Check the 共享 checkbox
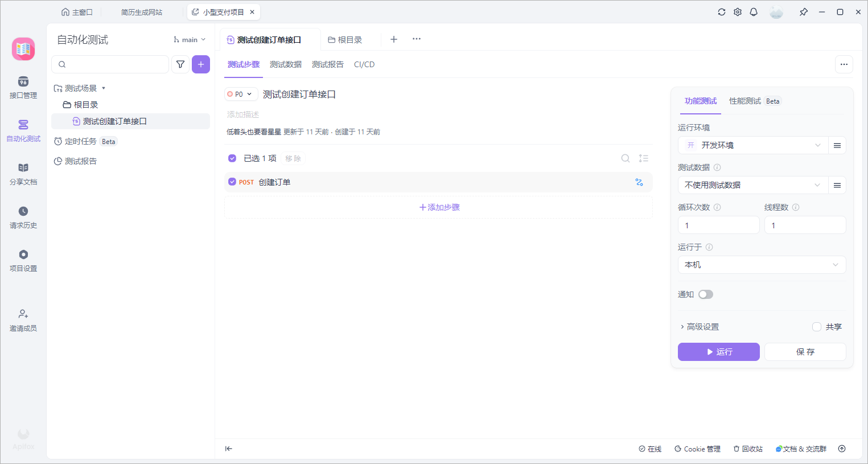868x464 pixels. (x=817, y=327)
